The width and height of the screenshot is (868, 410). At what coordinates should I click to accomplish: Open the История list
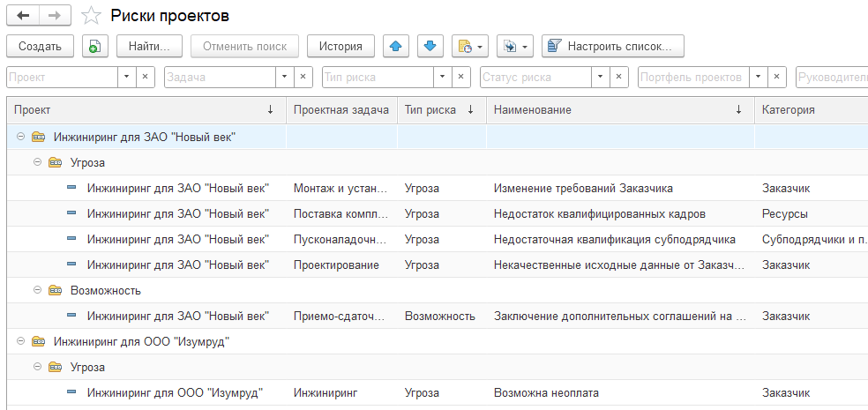tap(340, 46)
